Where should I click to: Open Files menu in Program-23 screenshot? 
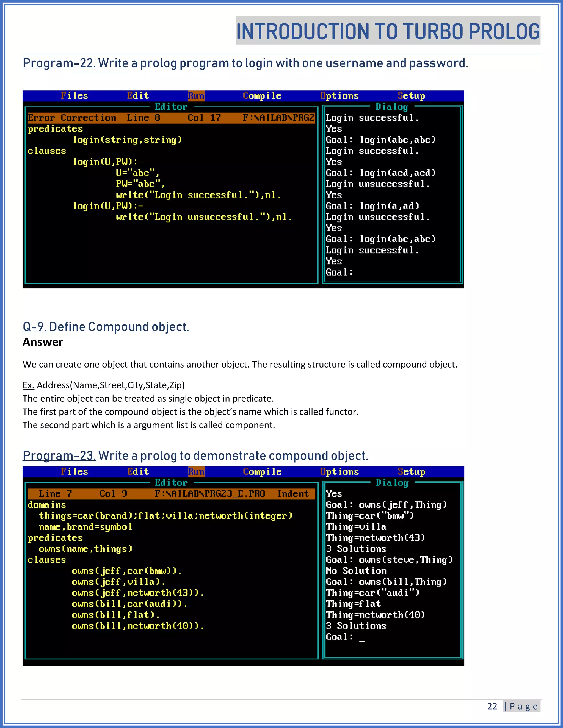coord(74,472)
